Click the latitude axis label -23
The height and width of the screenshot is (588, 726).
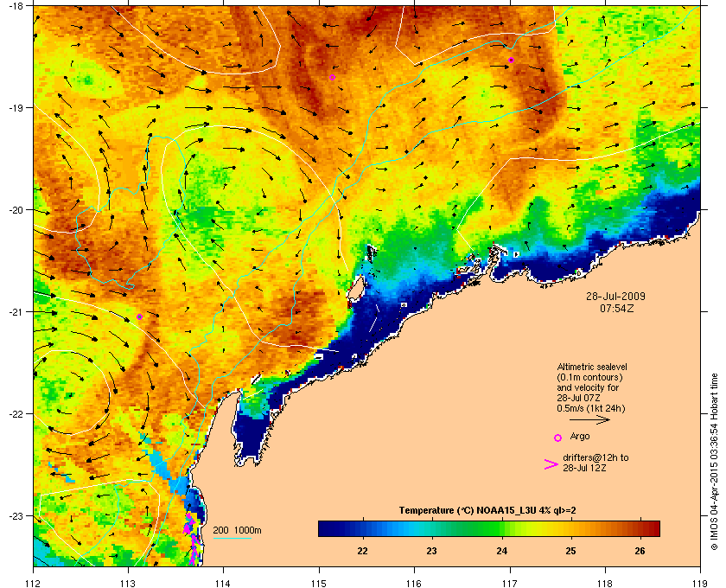coord(15,515)
